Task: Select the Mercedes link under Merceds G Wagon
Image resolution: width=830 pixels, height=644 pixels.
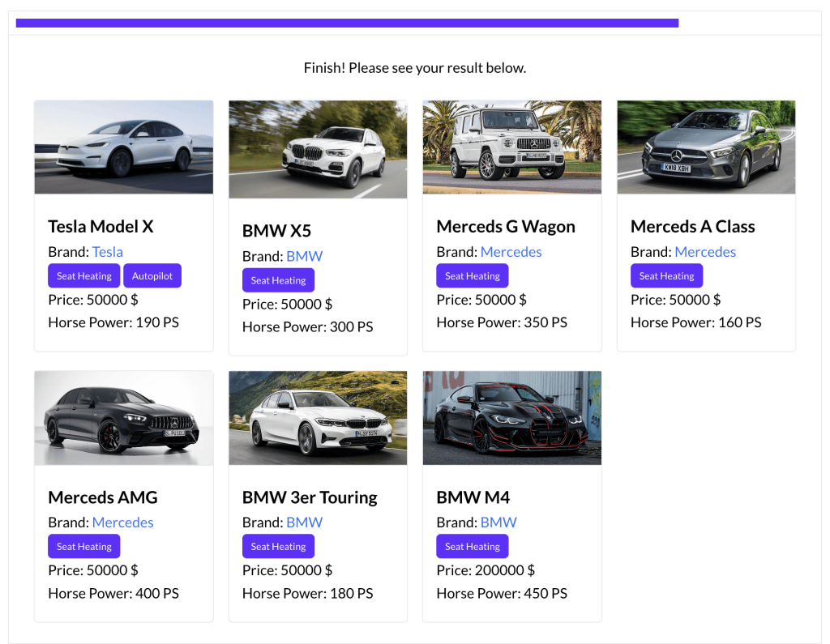Action: pos(511,252)
